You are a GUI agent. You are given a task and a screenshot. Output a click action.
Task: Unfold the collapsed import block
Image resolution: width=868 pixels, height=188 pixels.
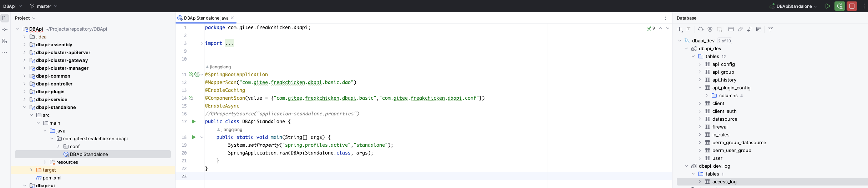coord(202,43)
